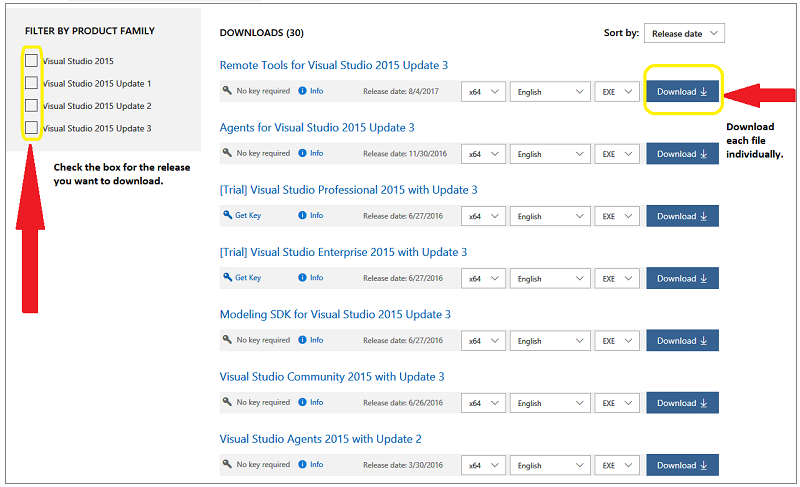The image size is (800, 487).
Task: Open x64 dropdown for Modeling SDK
Action: pos(483,341)
